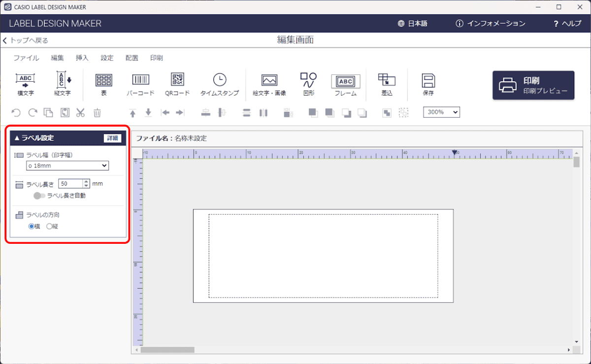Click the ungroup dashed-square icon

[x=404, y=113]
